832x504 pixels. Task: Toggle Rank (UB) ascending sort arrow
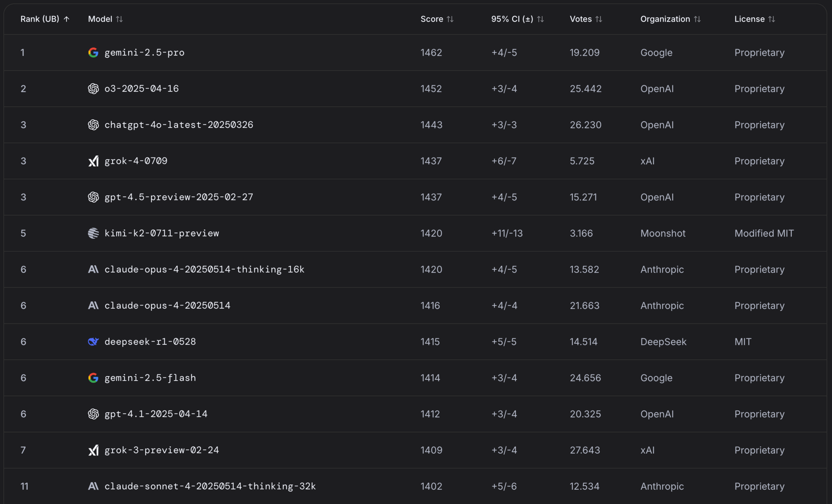pos(66,19)
